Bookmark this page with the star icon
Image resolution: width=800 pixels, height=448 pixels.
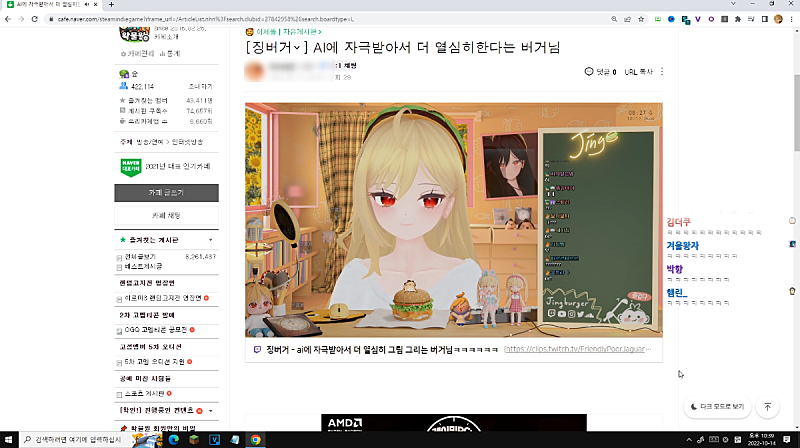click(641, 19)
